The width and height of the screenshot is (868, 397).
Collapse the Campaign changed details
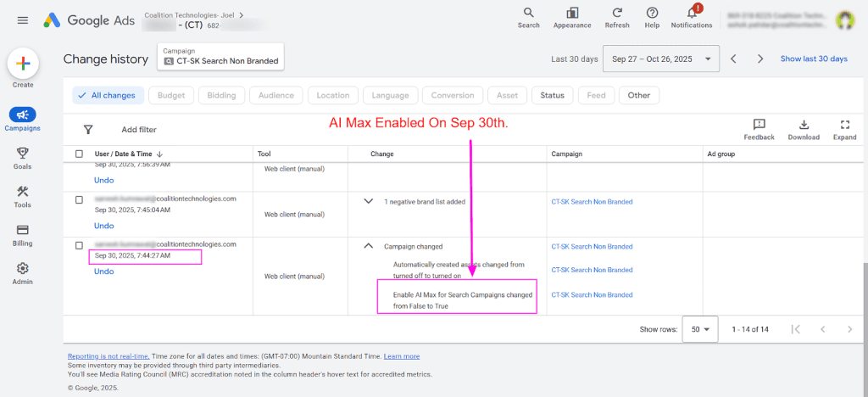pos(368,246)
